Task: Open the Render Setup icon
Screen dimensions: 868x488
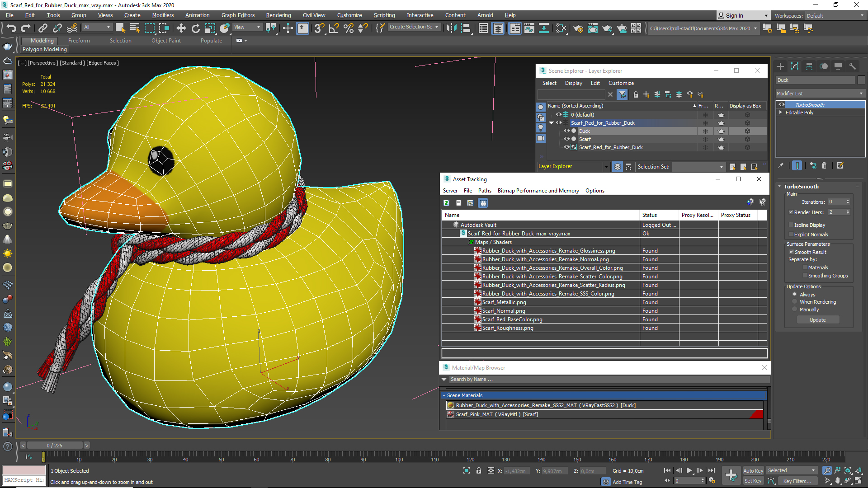Action: (578, 28)
